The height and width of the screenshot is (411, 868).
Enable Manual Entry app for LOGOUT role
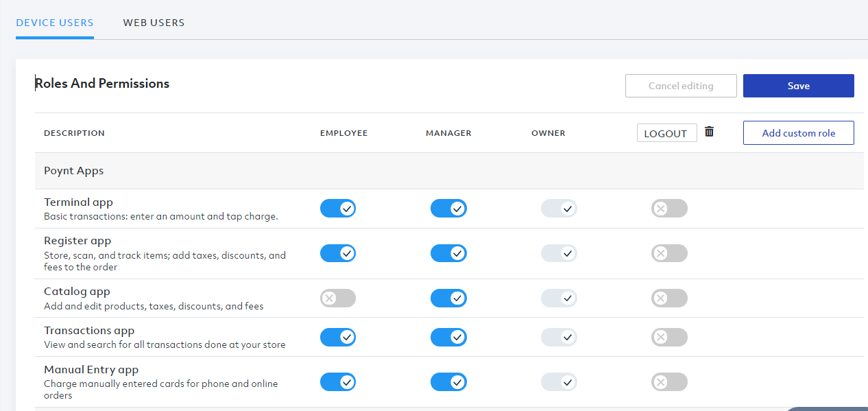pos(669,381)
